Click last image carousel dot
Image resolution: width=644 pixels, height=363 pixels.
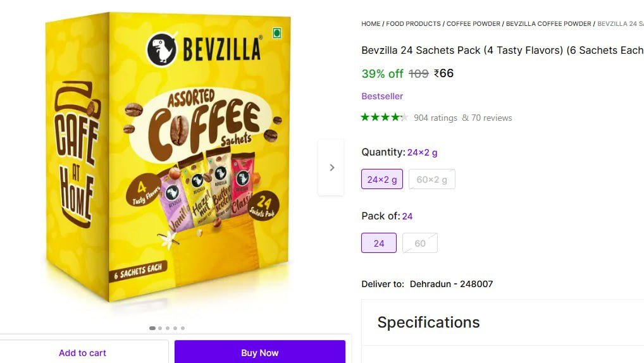tap(183, 328)
